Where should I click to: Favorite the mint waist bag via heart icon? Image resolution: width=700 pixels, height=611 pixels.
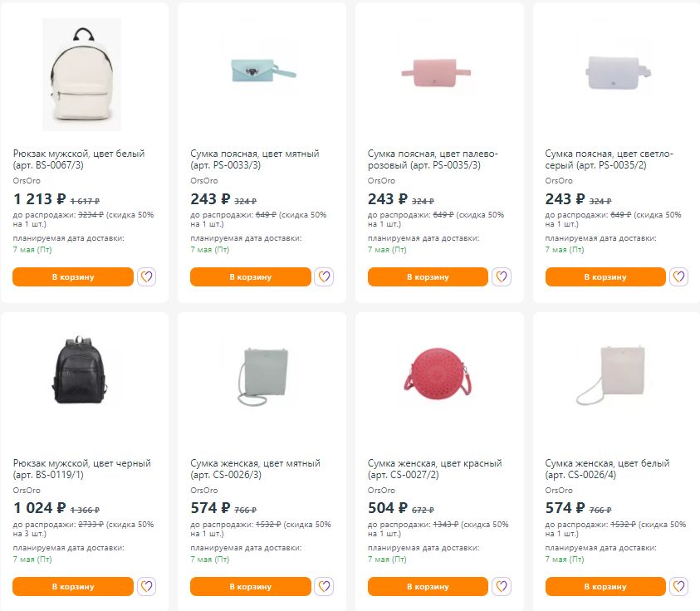(324, 276)
